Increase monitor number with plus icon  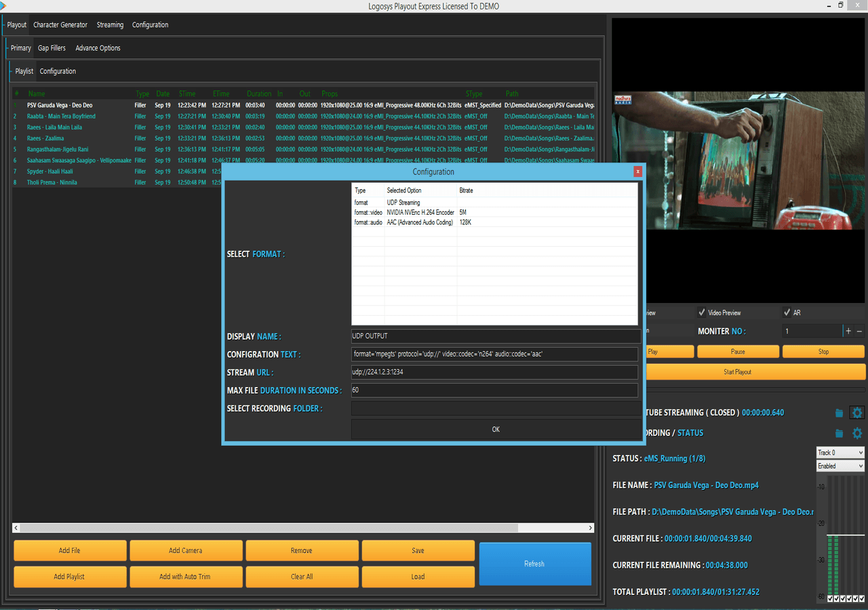(x=848, y=331)
